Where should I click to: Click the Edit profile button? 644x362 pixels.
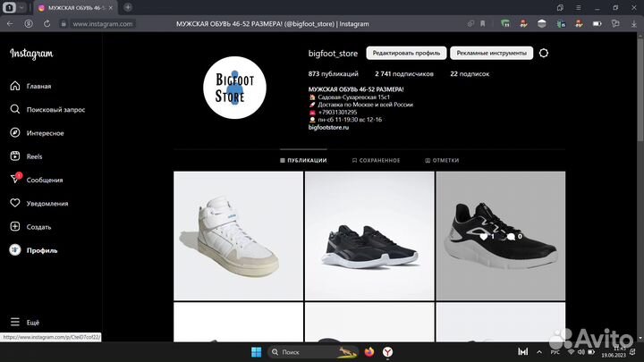point(408,53)
